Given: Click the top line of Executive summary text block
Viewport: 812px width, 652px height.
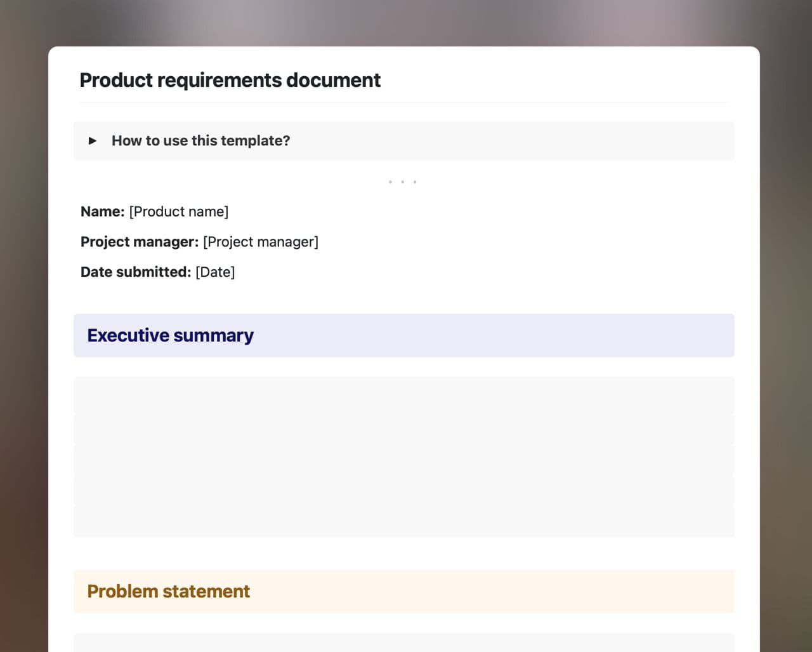Looking at the screenshot, I should tap(403, 395).
